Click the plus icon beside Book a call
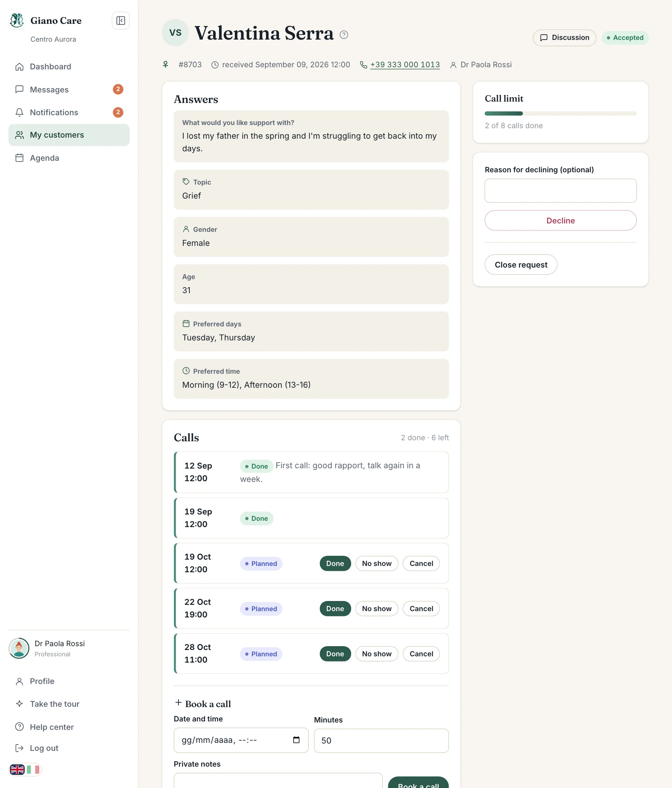The height and width of the screenshot is (788, 672). 178,703
